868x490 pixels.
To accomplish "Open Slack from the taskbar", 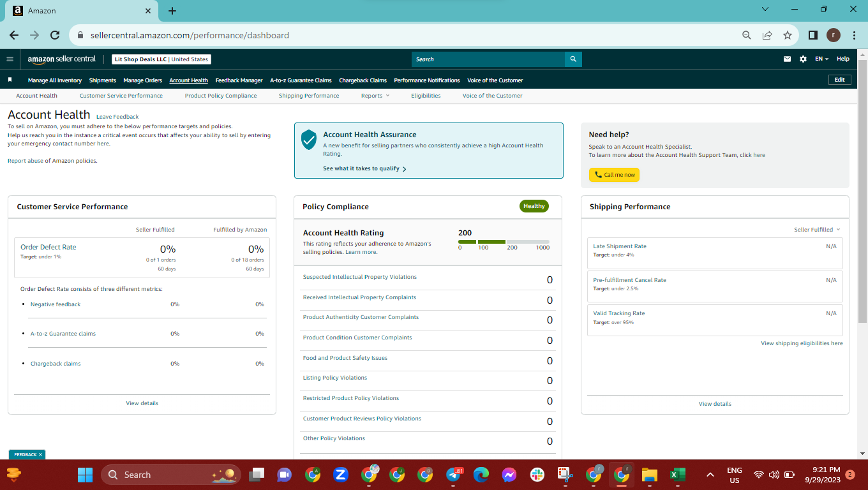I will tap(537, 475).
